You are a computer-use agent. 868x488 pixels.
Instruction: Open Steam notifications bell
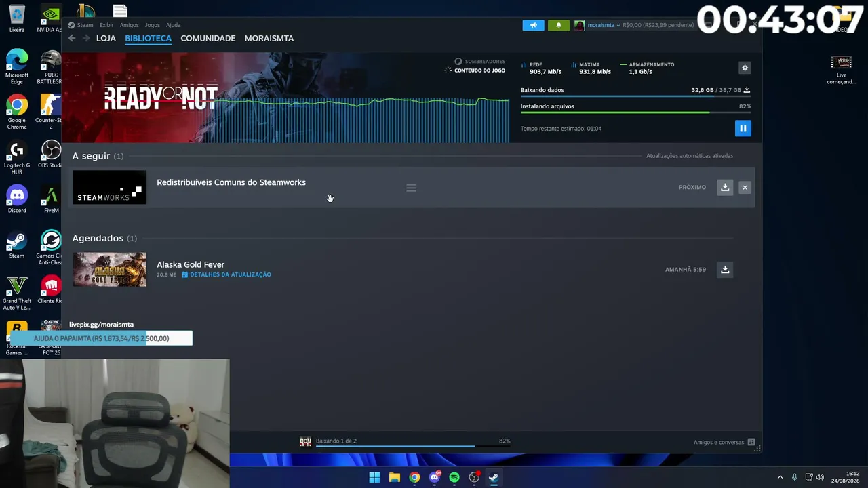click(558, 25)
